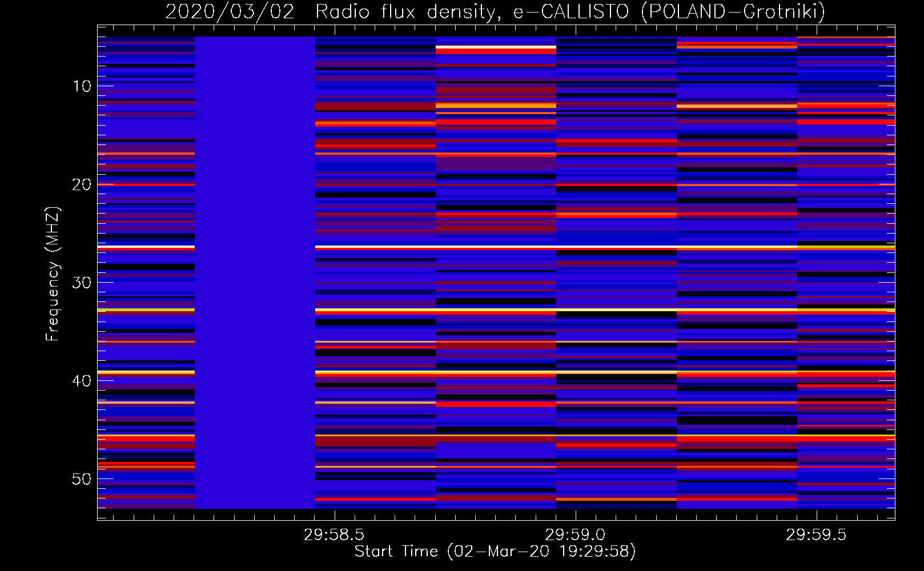Select the Start Time axis caption
The image size is (924, 571).
coord(495,552)
